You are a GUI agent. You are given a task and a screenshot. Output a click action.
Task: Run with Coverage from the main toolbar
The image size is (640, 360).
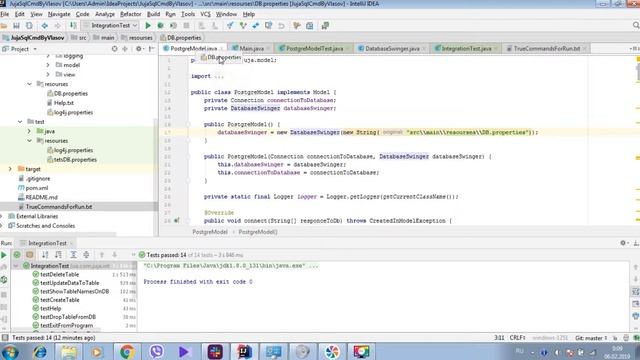tap(173, 26)
